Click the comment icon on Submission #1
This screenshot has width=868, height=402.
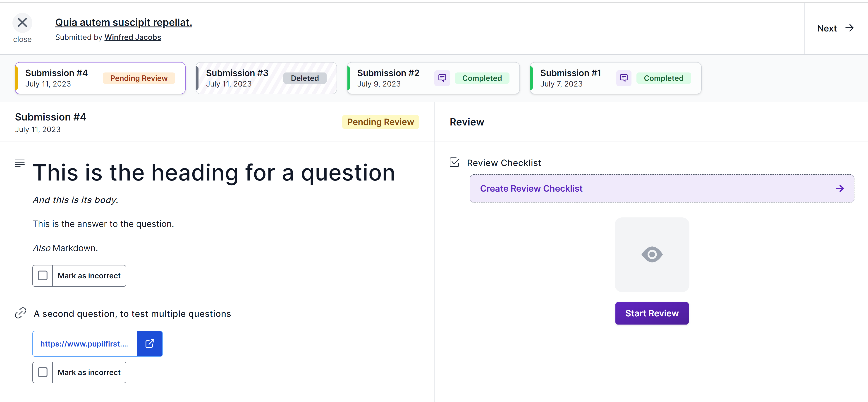coord(623,78)
